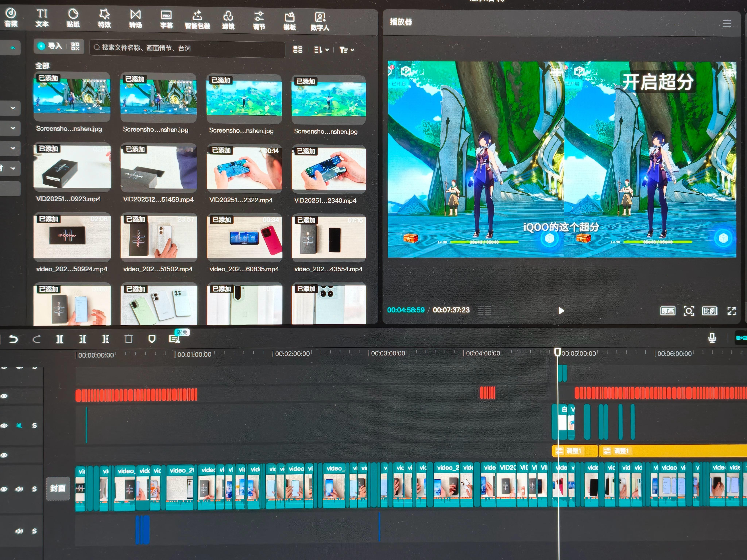Select the video_202...60835.mp4 thumbnail
The image size is (747, 560).
(245, 237)
